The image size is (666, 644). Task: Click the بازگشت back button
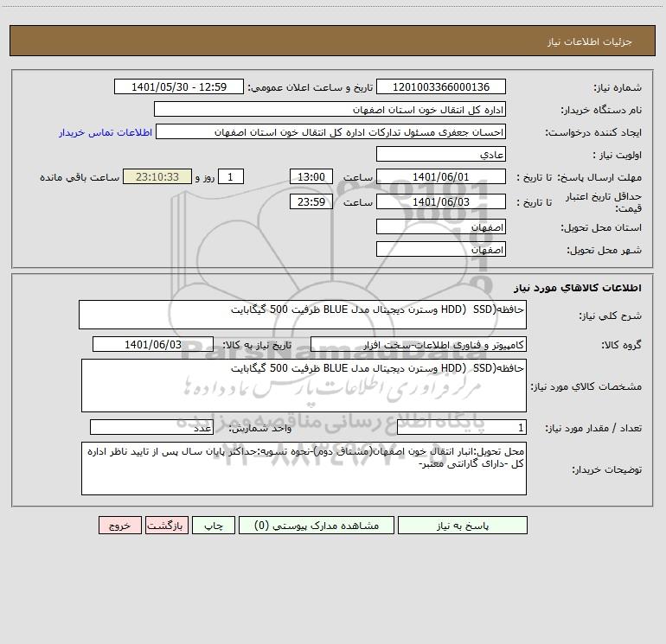click(166, 525)
